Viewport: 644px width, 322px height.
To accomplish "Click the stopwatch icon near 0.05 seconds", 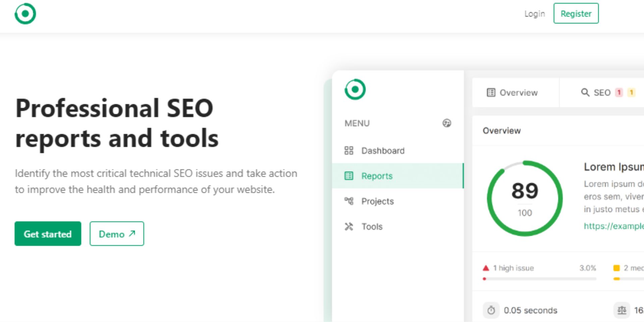I will click(491, 310).
